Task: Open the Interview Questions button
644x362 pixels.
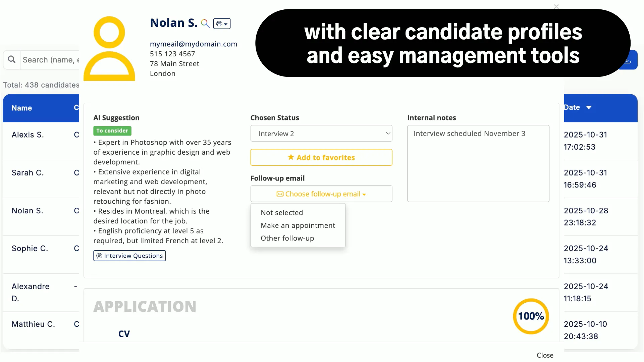Action: (129, 256)
